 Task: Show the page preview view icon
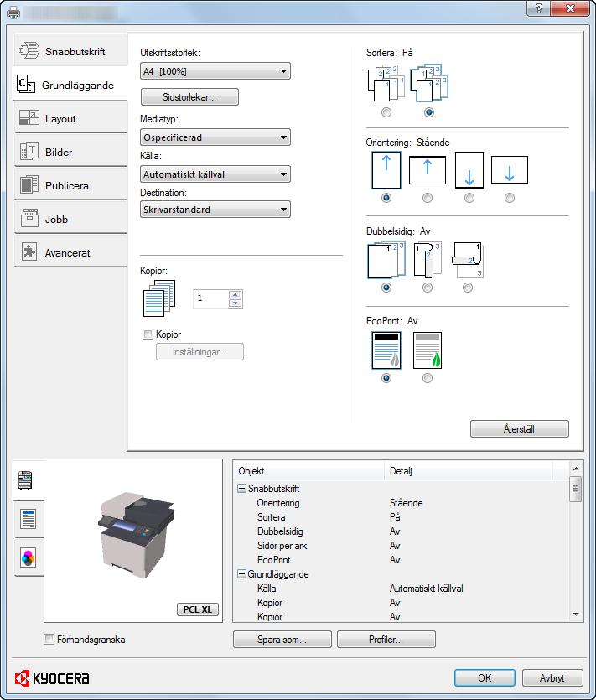29,519
